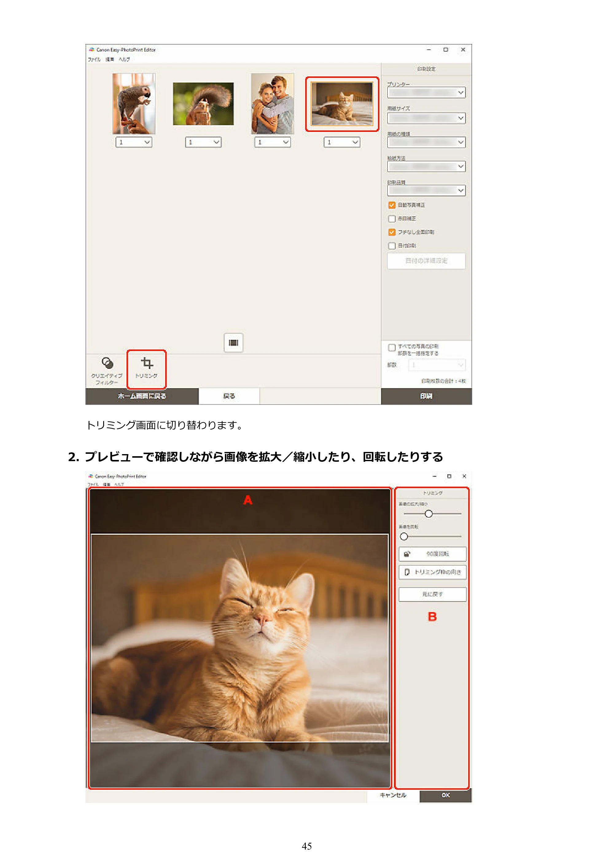Enable 日付印刷 checkbox
This screenshot has height=868, width=614.
click(392, 246)
